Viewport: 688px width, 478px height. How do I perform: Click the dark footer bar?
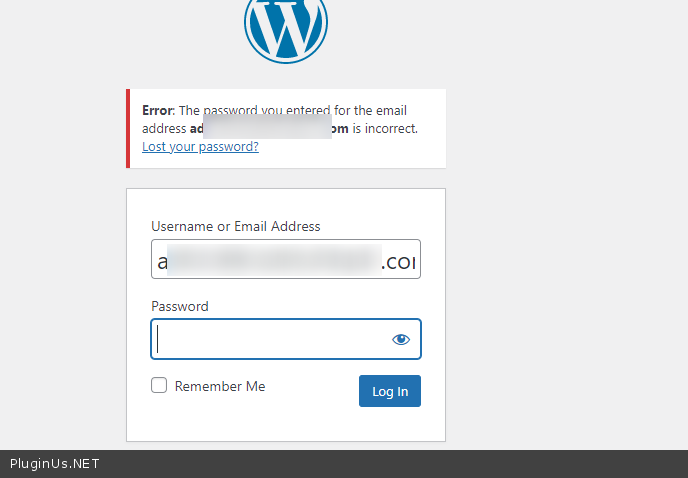click(400, 464)
